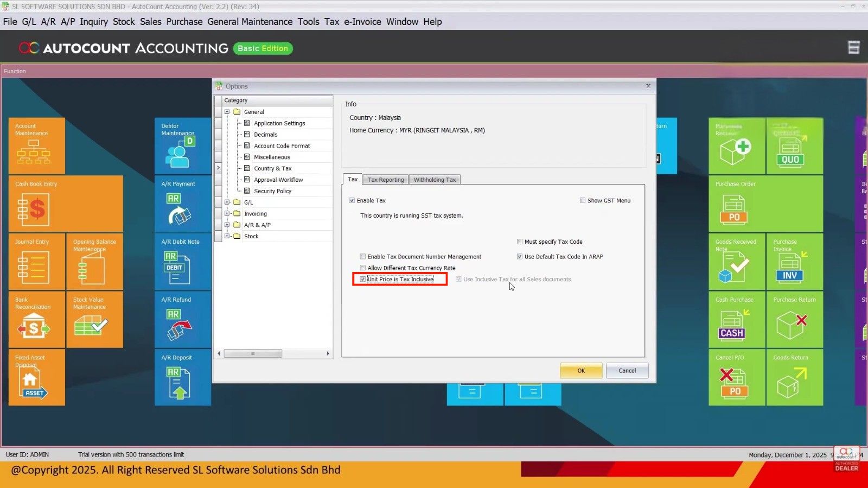Open the A/R Deposit tile
The width and height of the screenshot is (868, 488).
tap(183, 377)
